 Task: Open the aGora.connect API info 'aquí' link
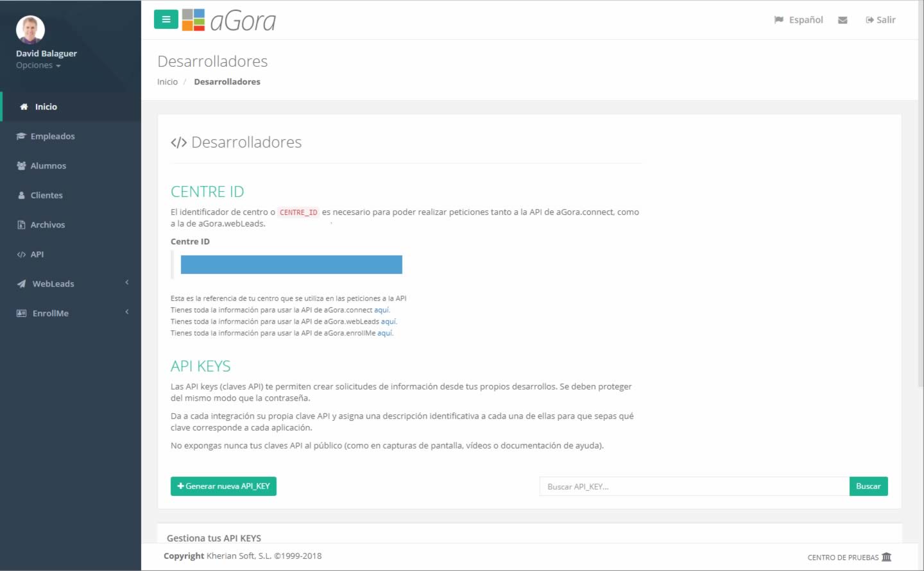click(x=382, y=310)
